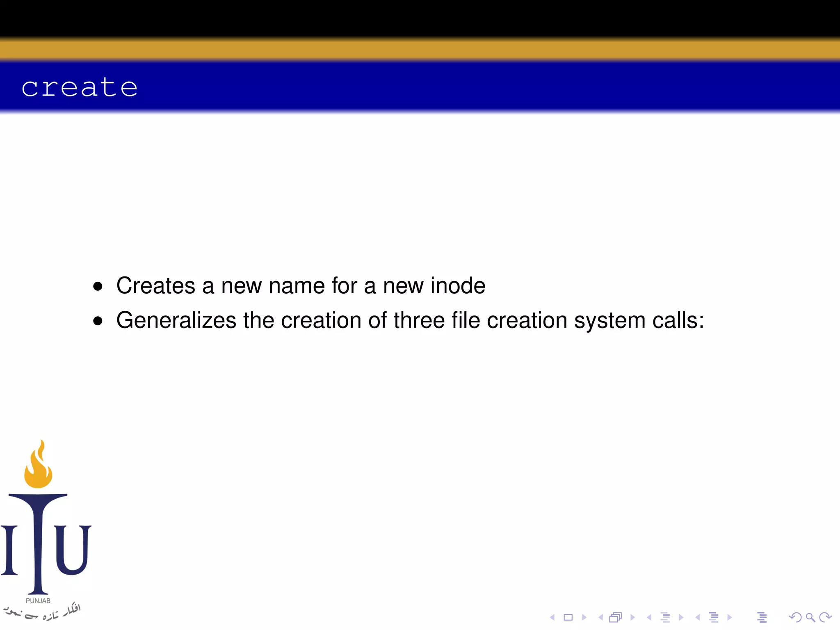Click the ITU Punjab logo
The height and width of the screenshot is (630, 840).
(x=45, y=530)
